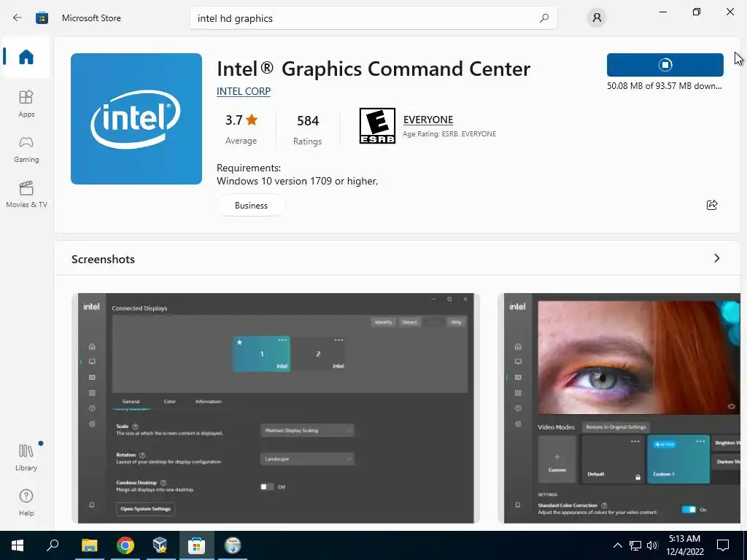Open the Gaming section in sidebar
Viewport: 747px width, 560px height.
coord(26,149)
